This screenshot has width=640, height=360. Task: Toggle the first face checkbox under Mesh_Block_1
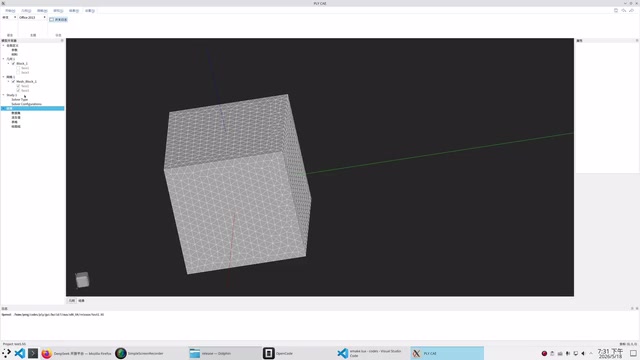(x=18, y=86)
